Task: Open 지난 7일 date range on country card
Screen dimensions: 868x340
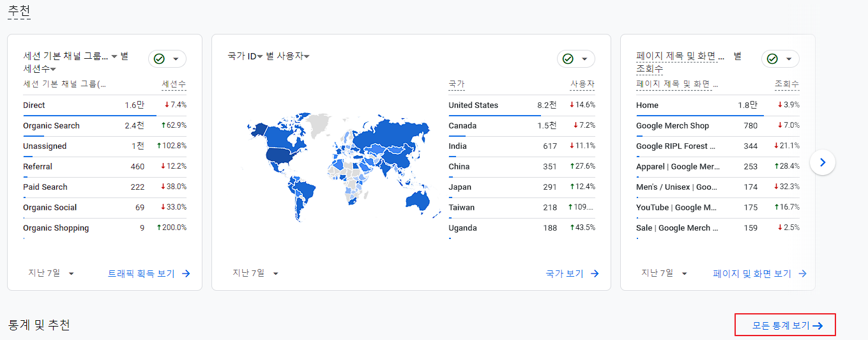Action: tap(256, 273)
